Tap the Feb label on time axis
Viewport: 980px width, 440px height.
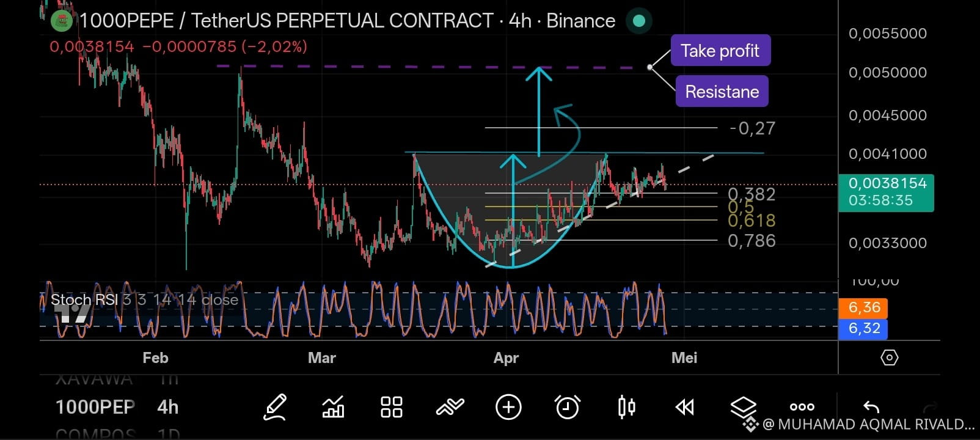coord(155,358)
